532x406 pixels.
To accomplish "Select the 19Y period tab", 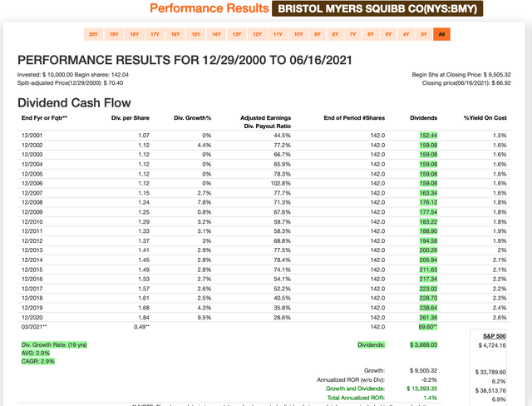I will pos(114,34).
